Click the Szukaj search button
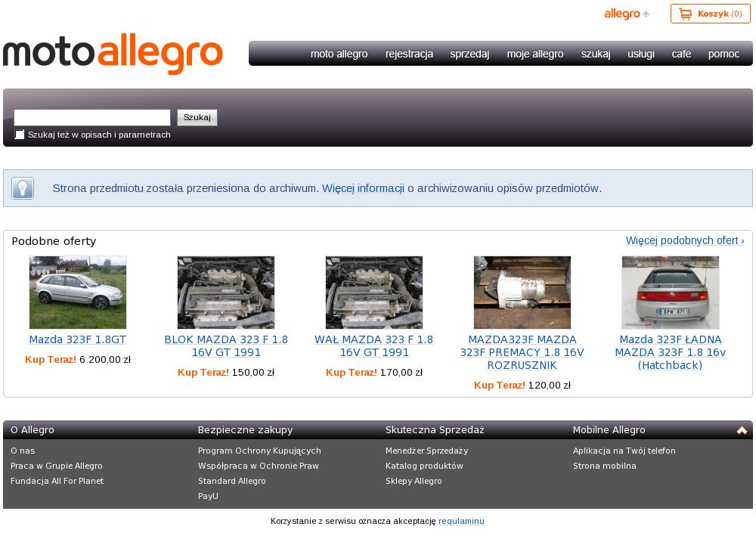 [197, 118]
